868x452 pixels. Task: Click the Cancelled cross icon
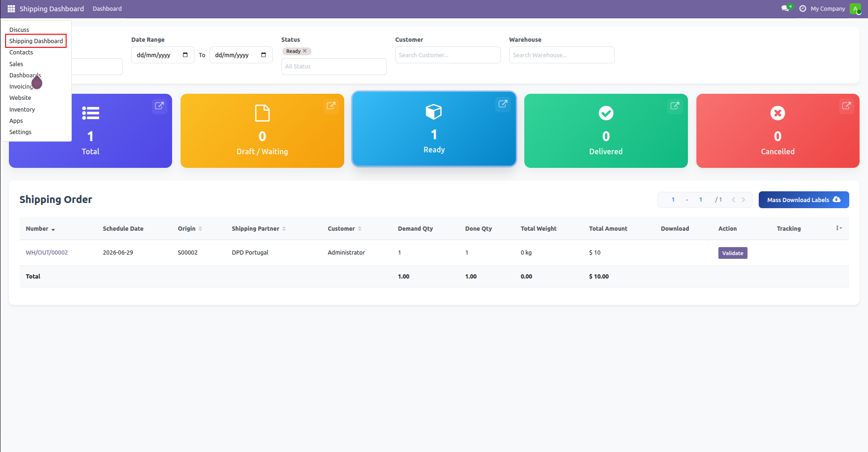click(x=777, y=113)
